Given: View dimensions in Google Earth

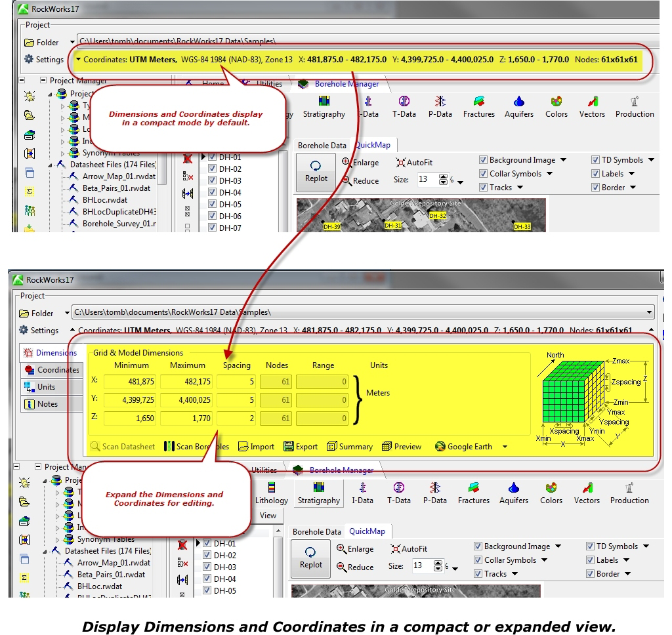Looking at the screenshot, I should tap(463, 447).
